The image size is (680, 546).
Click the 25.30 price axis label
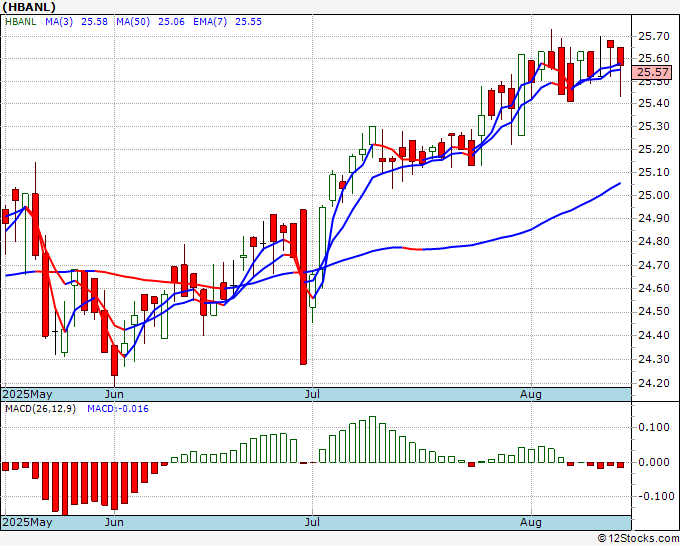(654, 127)
